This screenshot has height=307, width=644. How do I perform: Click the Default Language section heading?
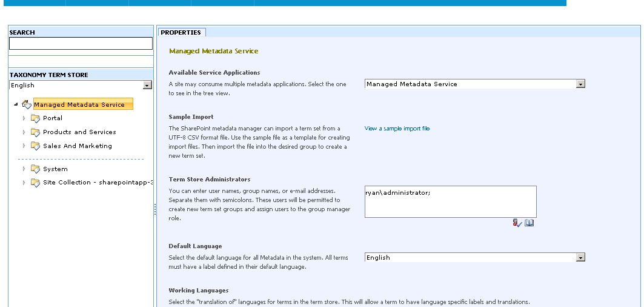click(195, 246)
